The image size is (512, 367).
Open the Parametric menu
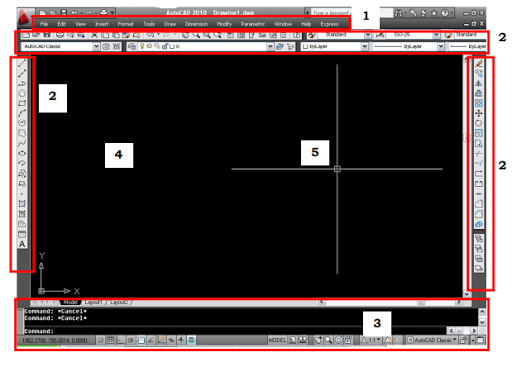click(x=253, y=24)
